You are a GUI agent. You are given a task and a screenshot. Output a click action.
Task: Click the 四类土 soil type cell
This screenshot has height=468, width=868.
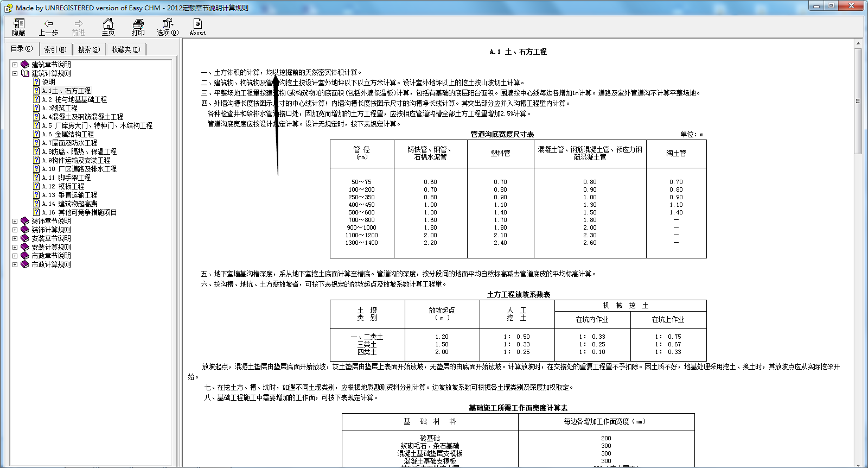tap(367, 352)
